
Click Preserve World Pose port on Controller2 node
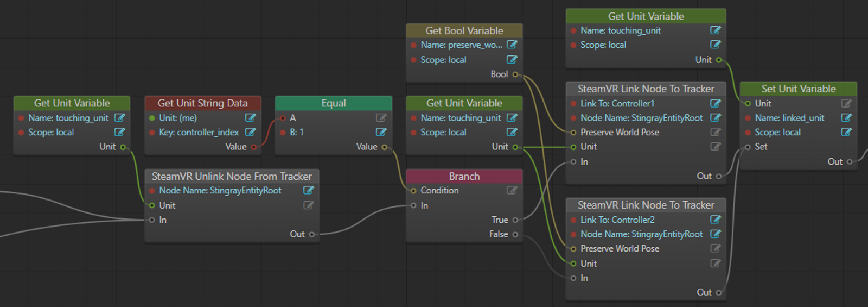(x=573, y=249)
